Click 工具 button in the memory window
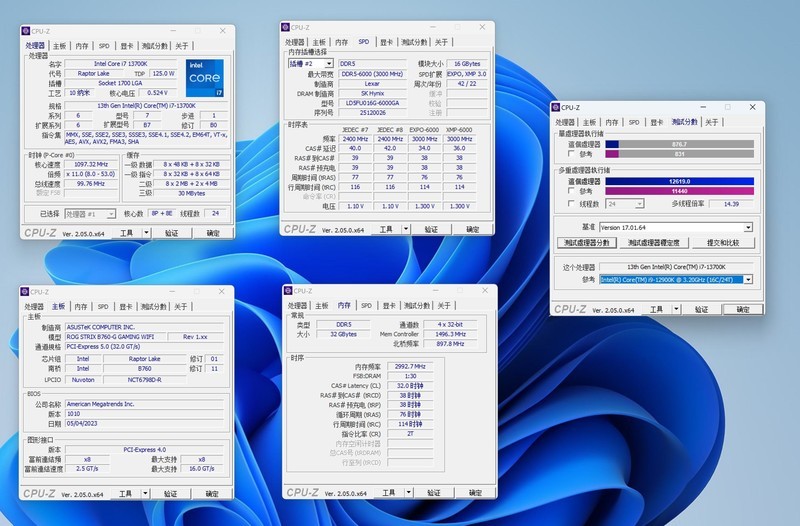 tap(389, 493)
